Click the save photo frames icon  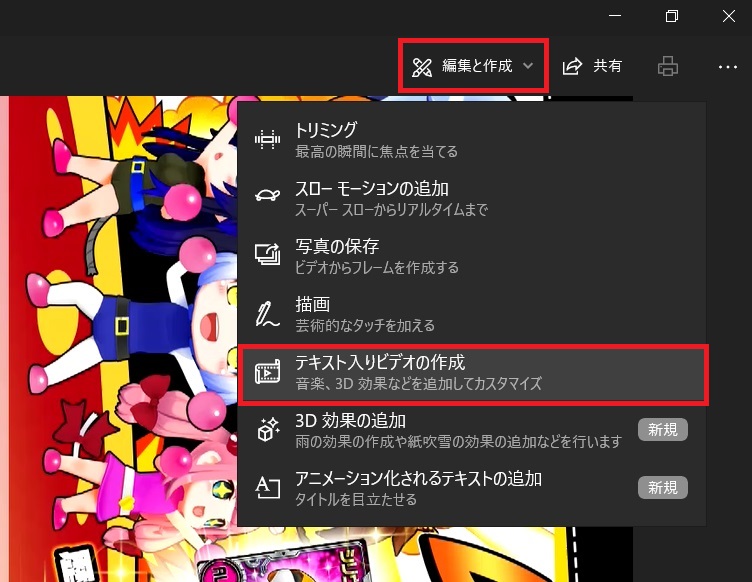point(267,255)
